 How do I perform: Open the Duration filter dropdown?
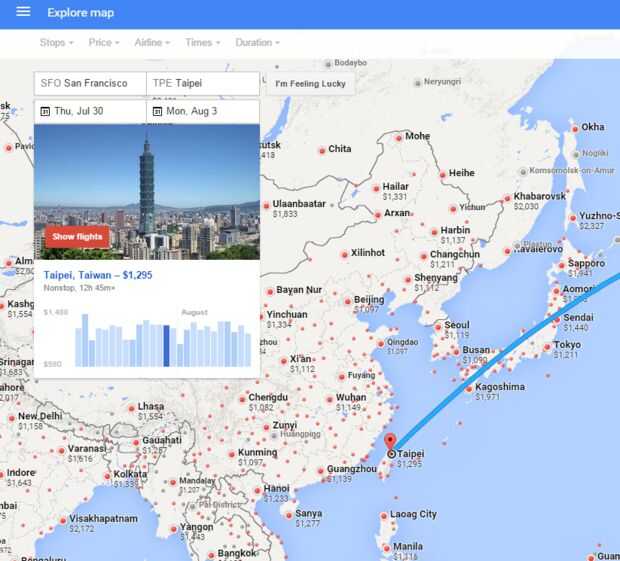pos(257,43)
